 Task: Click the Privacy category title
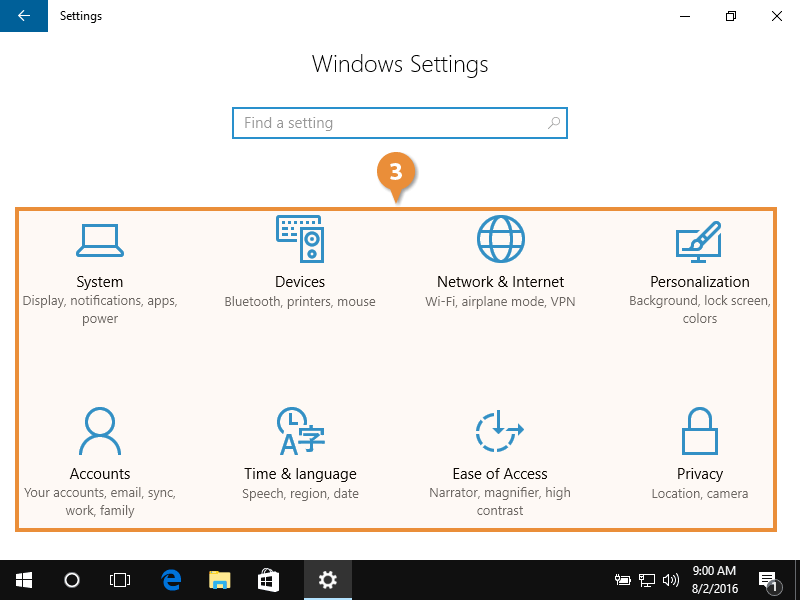700,474
